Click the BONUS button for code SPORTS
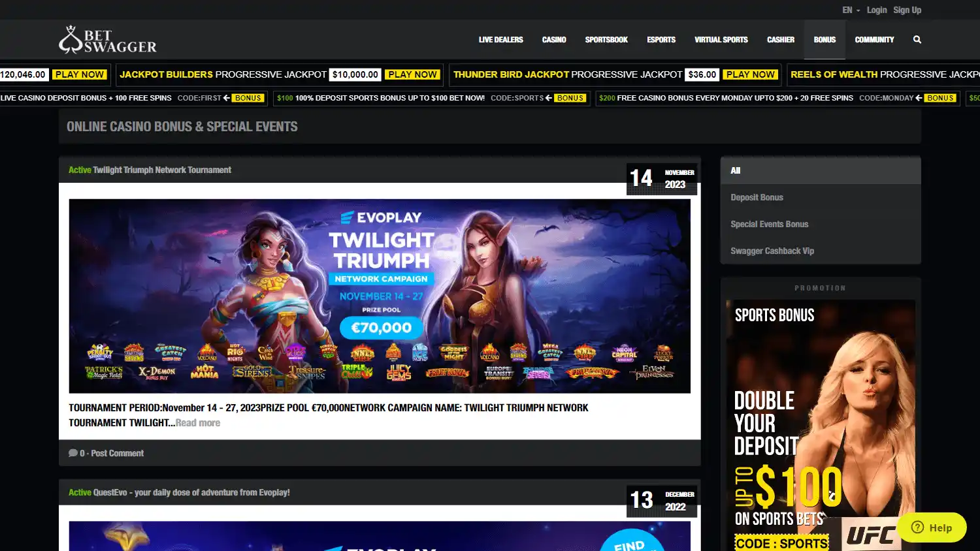 (570, 98)
